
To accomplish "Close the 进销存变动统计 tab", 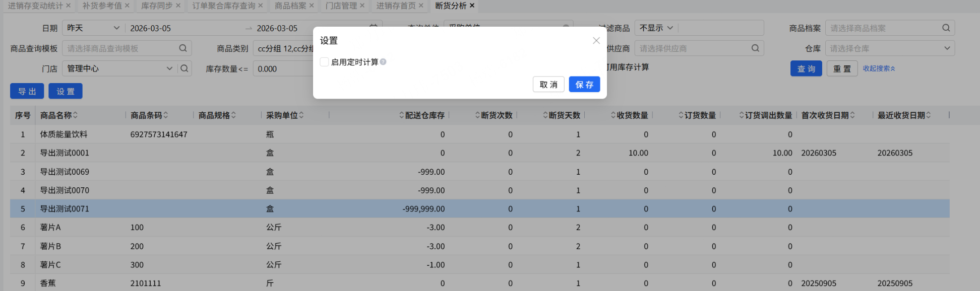I will pyautogui.click(x=69, y=6).
